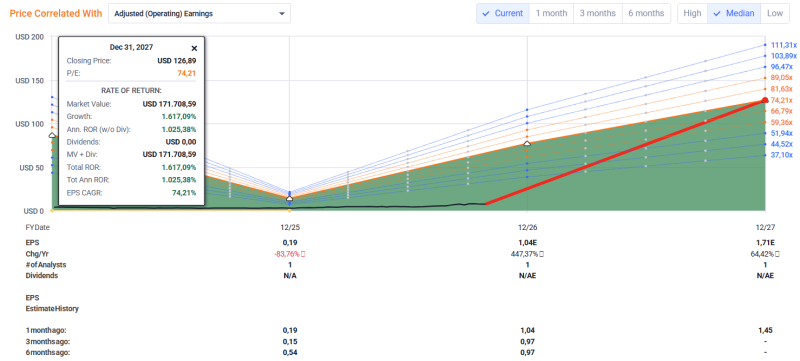Viewport: 800px width, 361px height.
Task: Click the EPS Estimate History row header
Action: (52, 303)
